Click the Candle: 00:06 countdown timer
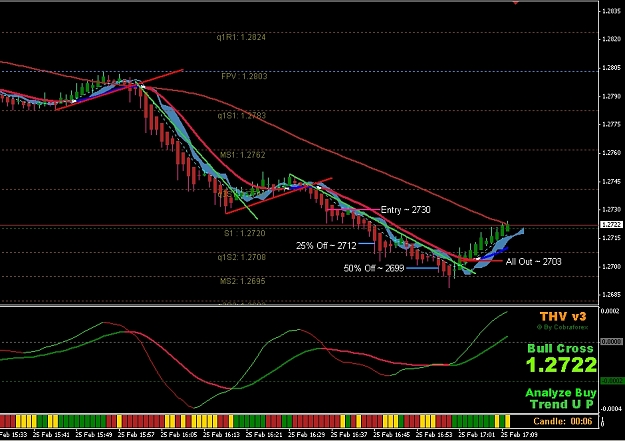 point(563,421)
